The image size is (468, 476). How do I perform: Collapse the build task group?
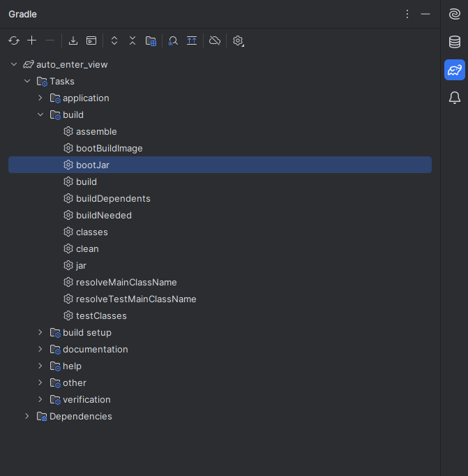(x=40, y=114)
